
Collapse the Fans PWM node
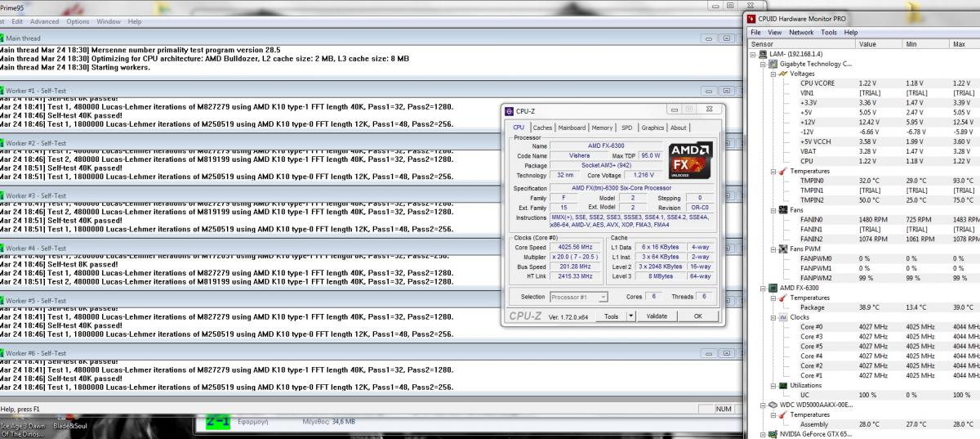coord(773,249)
